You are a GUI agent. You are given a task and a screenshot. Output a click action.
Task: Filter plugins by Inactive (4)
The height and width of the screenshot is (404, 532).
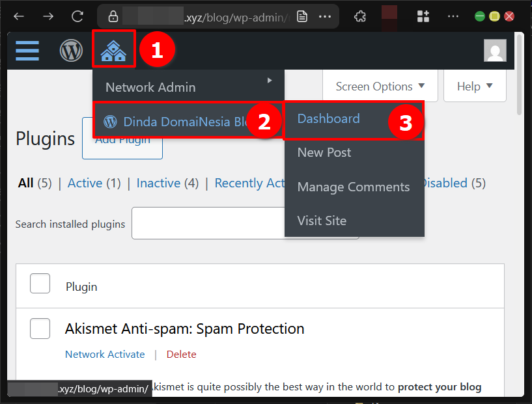click(167, 183)
